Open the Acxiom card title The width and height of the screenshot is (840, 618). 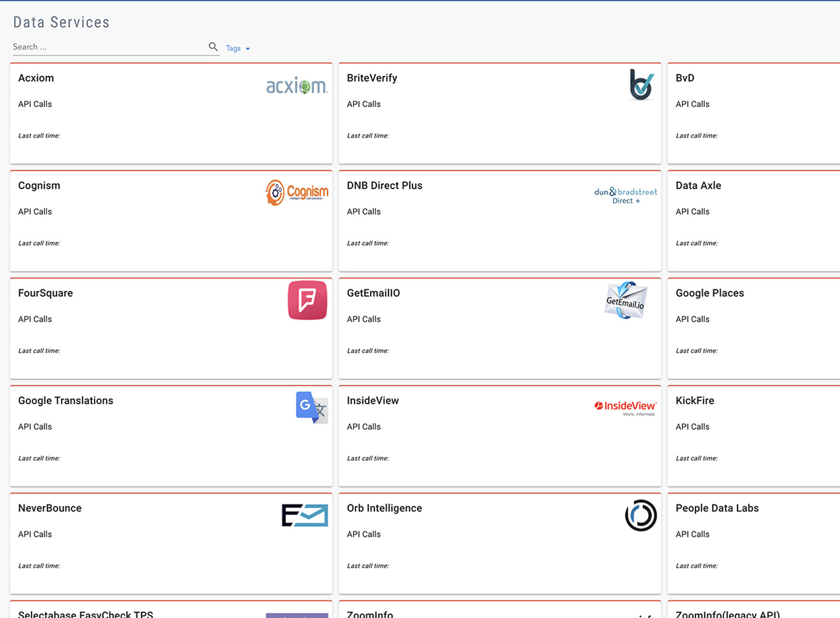click(36, 78)
